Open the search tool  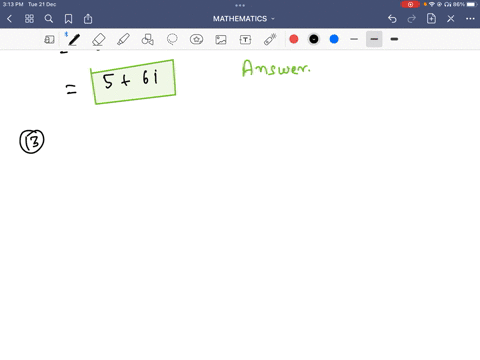pyautogui.click(x=49, y=19)
